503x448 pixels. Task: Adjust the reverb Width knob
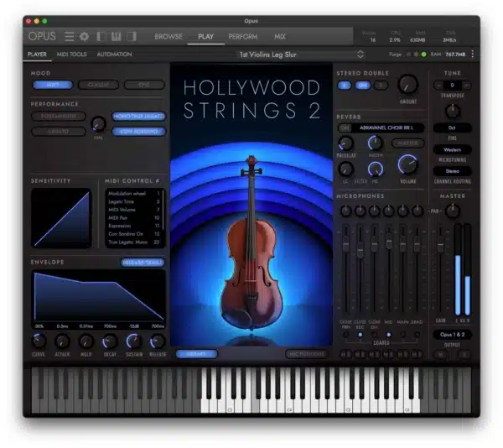375,143
